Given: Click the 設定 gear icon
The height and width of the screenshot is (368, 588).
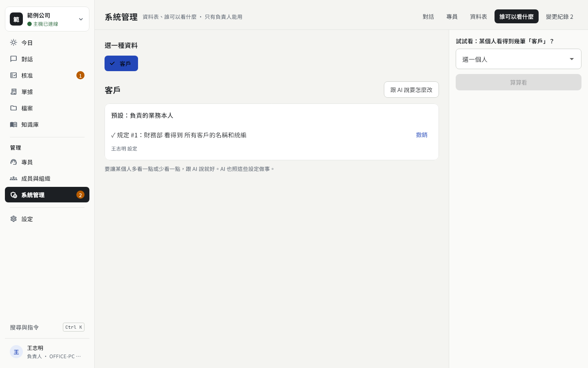Looking at the screenshot, I should coord(13,219).
